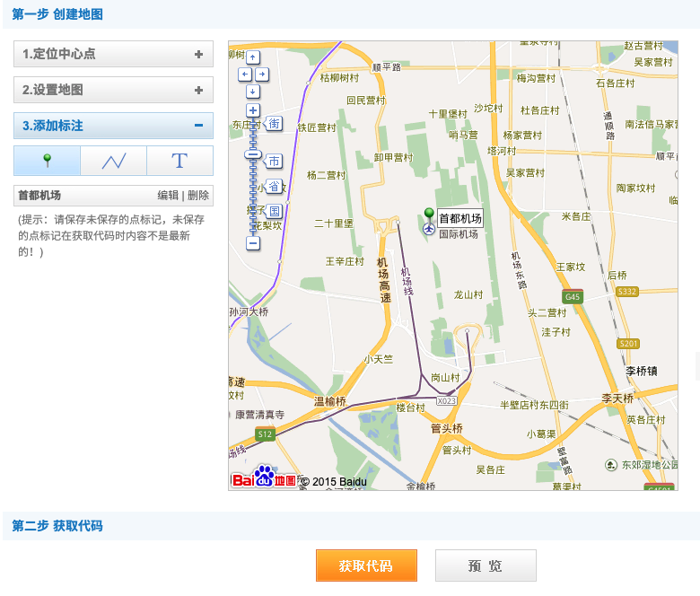The width and height of the screenshot is (700, 596).
Task: Click the Baidu map logo
Action: click(264, 478)
